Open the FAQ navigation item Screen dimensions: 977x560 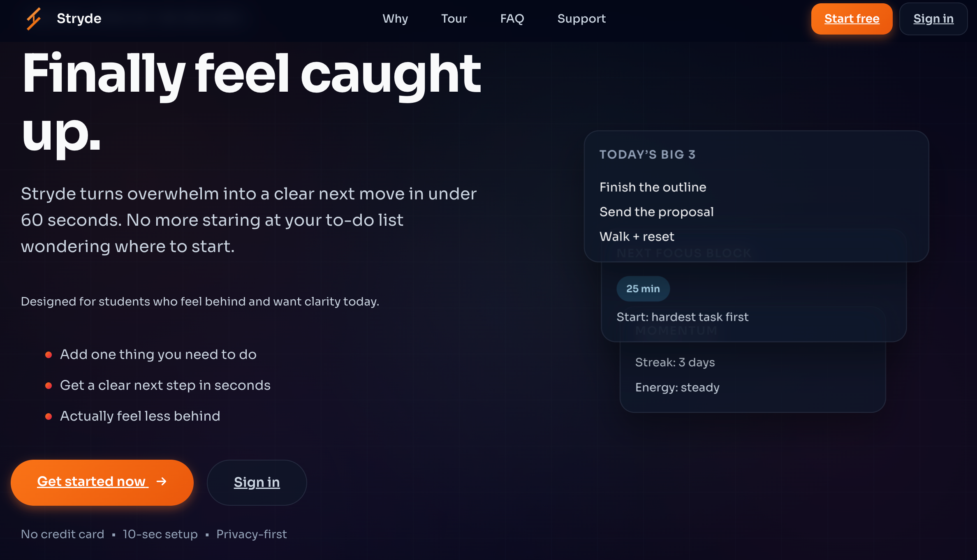(x=512, y=19)
